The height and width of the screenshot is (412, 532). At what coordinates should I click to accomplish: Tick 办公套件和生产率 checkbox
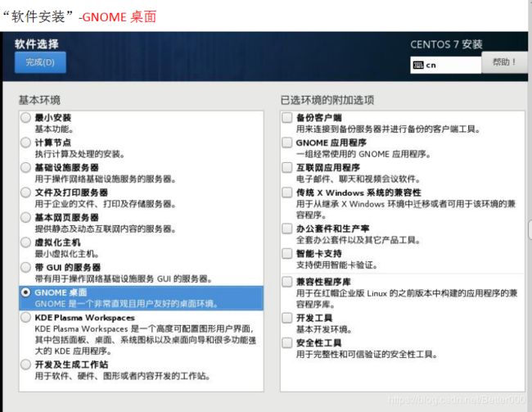(287, 229)
